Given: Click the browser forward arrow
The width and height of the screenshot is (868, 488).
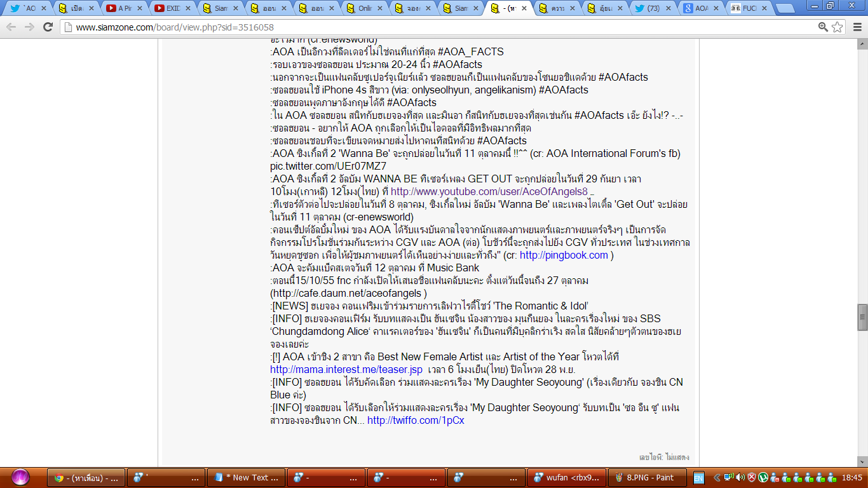Looking at the screenshot, I should click(x=29, y=27).
